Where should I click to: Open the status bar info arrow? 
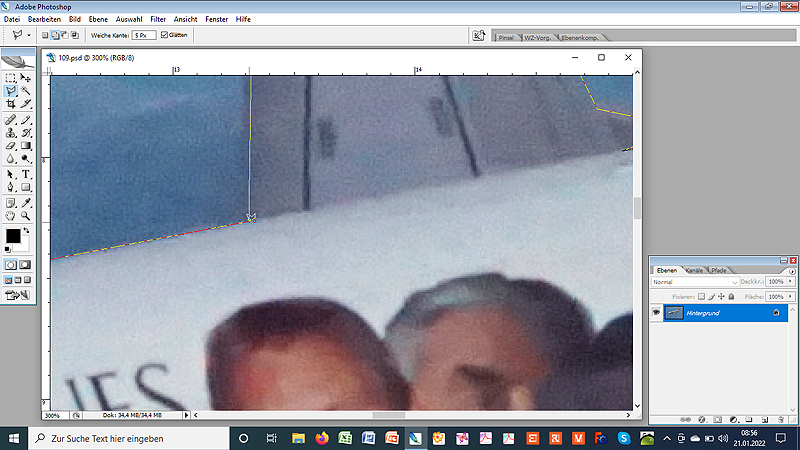pos(186,415)
